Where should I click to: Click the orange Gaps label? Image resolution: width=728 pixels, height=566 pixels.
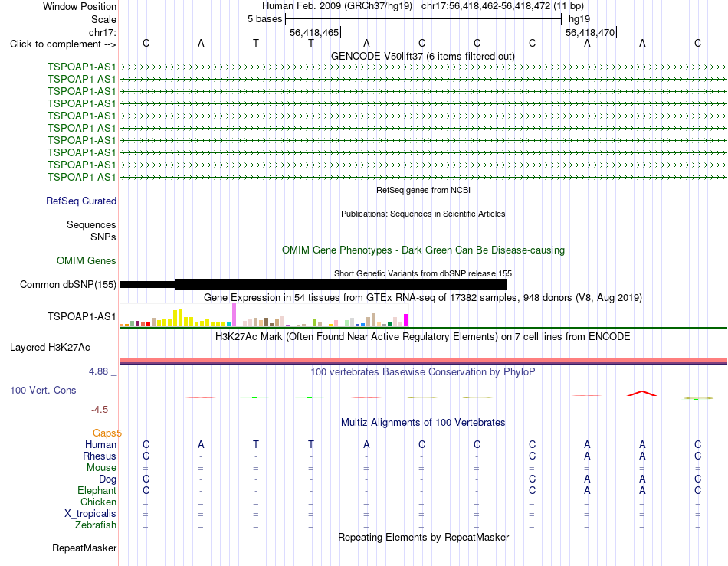(x=107, y=433)
